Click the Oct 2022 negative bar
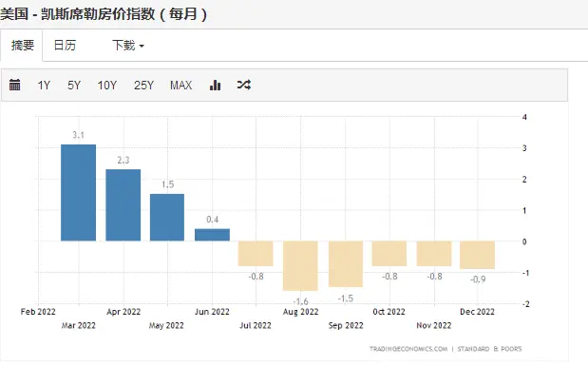This screenshot has width=588, height=366. click(389, 254)
